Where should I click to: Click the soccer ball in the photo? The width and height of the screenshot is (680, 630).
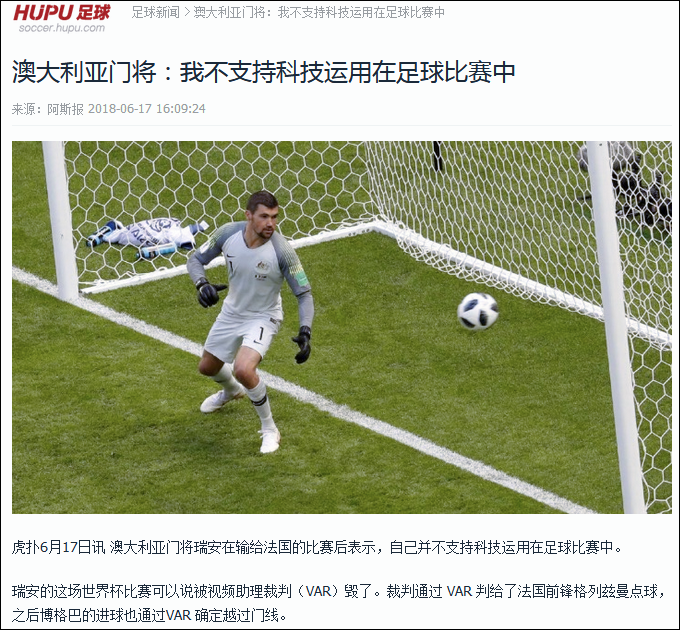[x=477, y=311]
